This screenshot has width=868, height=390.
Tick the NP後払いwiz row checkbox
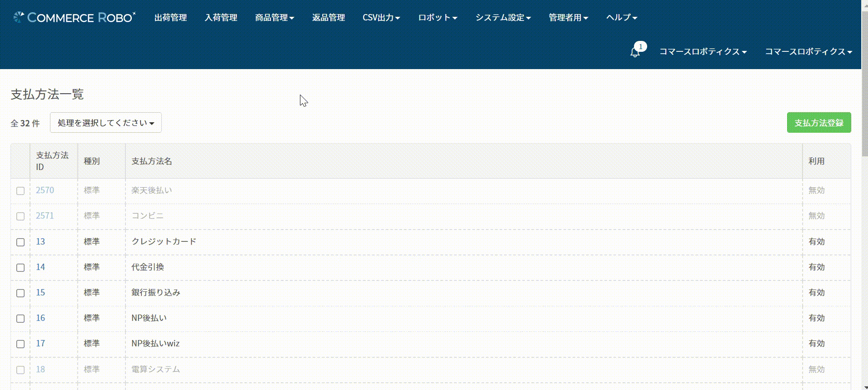pos(20,344)
